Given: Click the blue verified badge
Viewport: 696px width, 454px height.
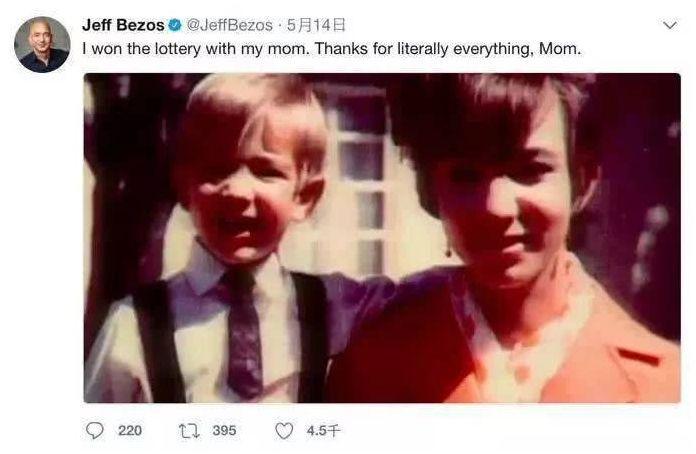Looking at the screenshot, I should [175, 26].
